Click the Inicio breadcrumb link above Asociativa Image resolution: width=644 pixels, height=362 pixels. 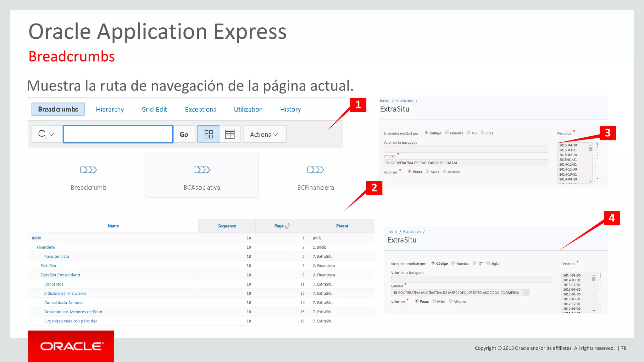[392, 232]
